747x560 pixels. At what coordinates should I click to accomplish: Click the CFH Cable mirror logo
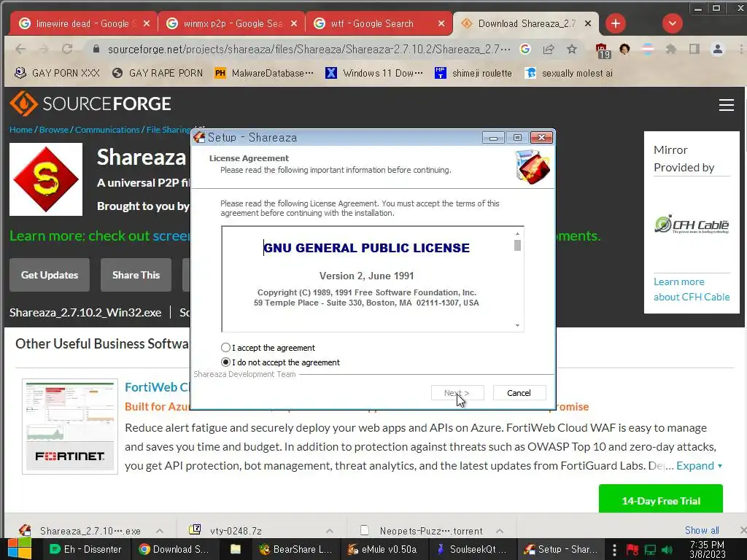pos(692,224)
